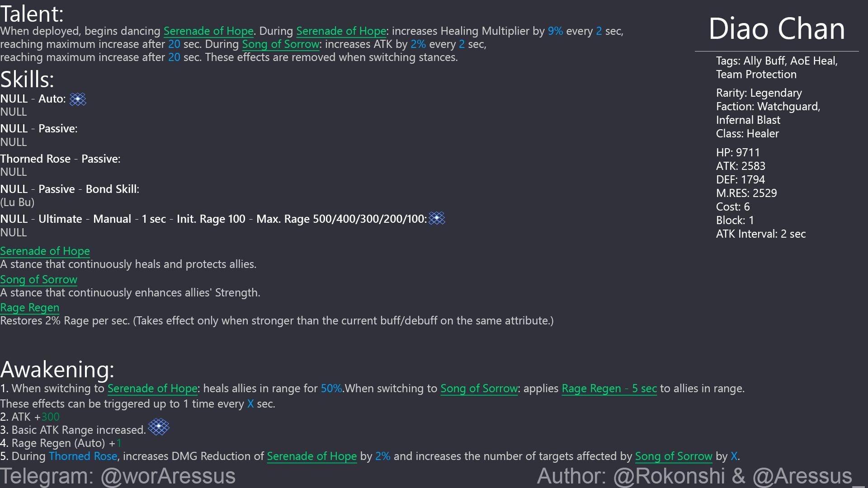Open the Serenade of Hope glossary heading
This screenshot has height=488, width=868.
(x=45, y=251)
